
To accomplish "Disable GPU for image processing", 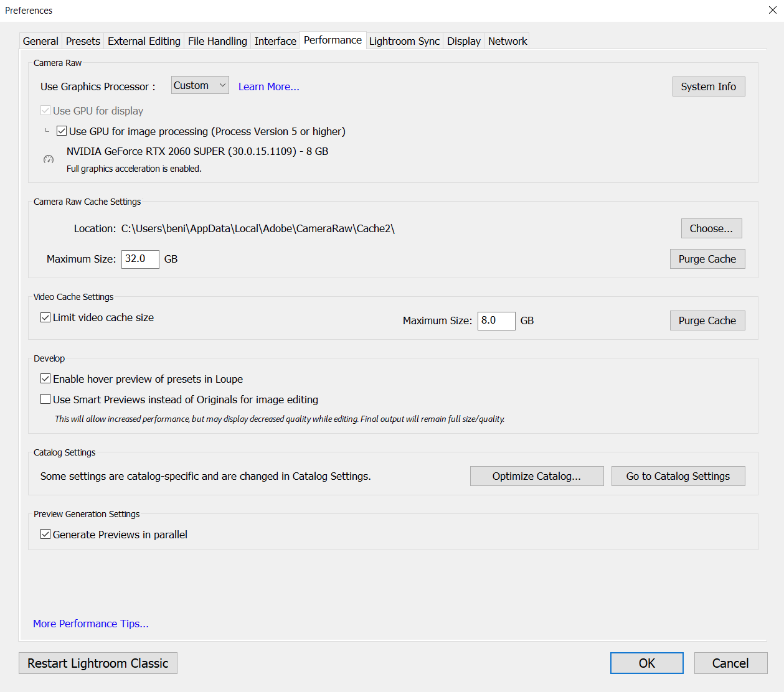I will pos(62,131).
